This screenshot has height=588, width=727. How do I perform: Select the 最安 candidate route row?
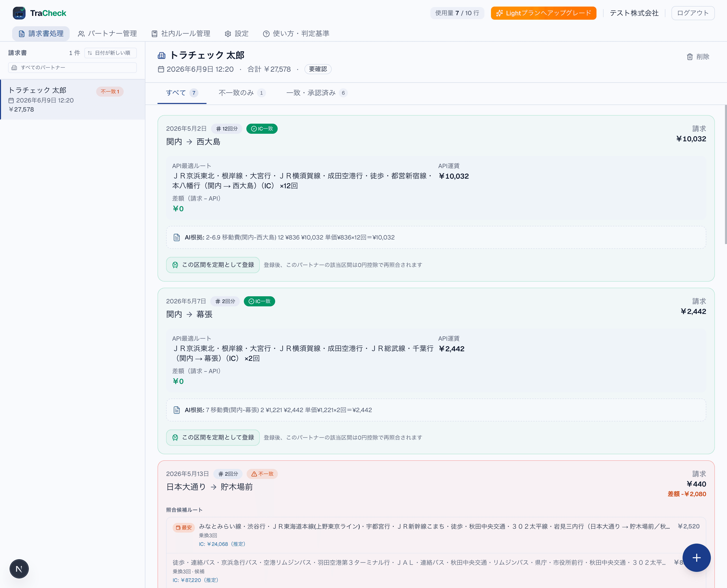[x=436, y=535]
